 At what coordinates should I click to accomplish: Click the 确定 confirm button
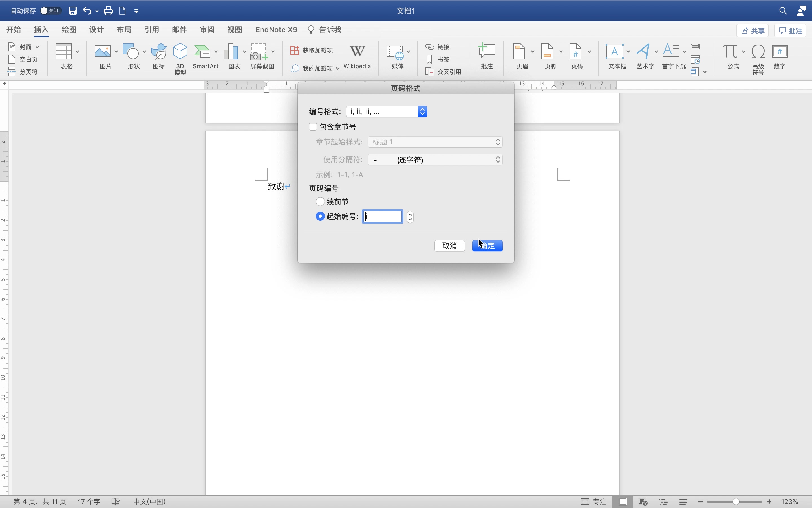click(487, 246)
